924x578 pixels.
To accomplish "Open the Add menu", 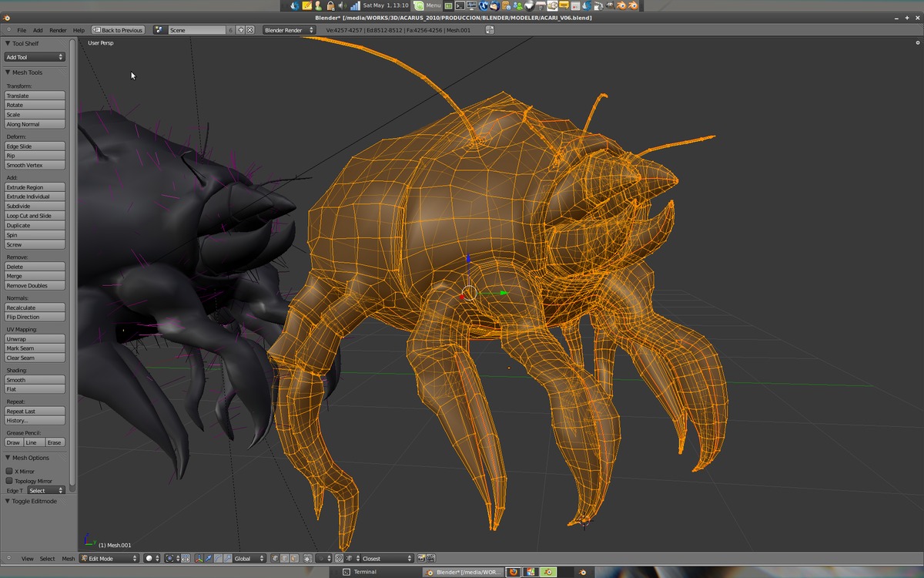I will click(x=38, y=30).
